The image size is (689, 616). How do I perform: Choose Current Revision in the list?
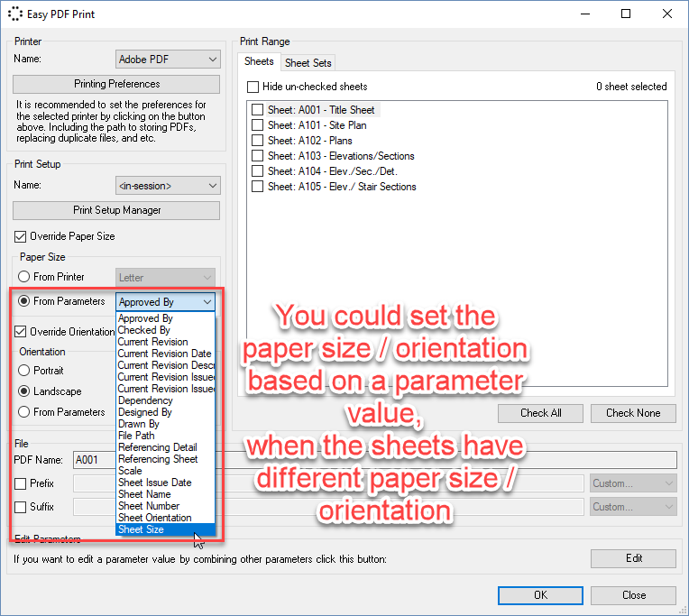[166, 342]
